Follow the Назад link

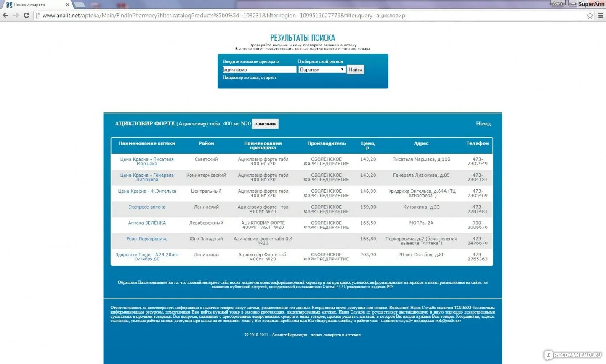pos(483,124)
